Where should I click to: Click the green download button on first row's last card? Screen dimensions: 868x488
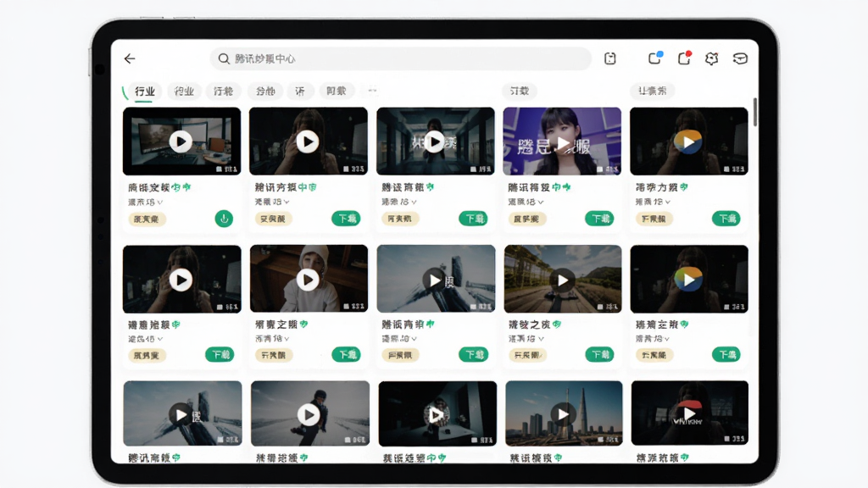point(726,219)
